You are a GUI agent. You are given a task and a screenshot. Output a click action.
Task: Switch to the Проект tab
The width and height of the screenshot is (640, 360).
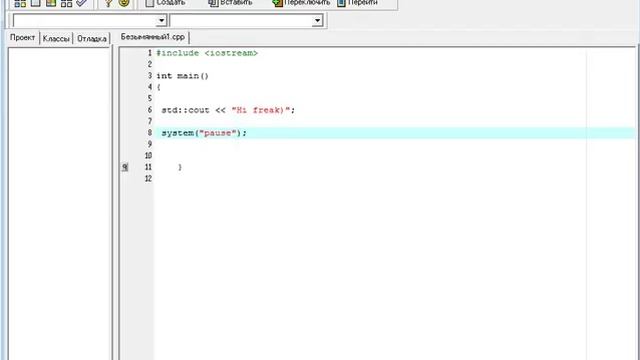click(x=22, y=38)
